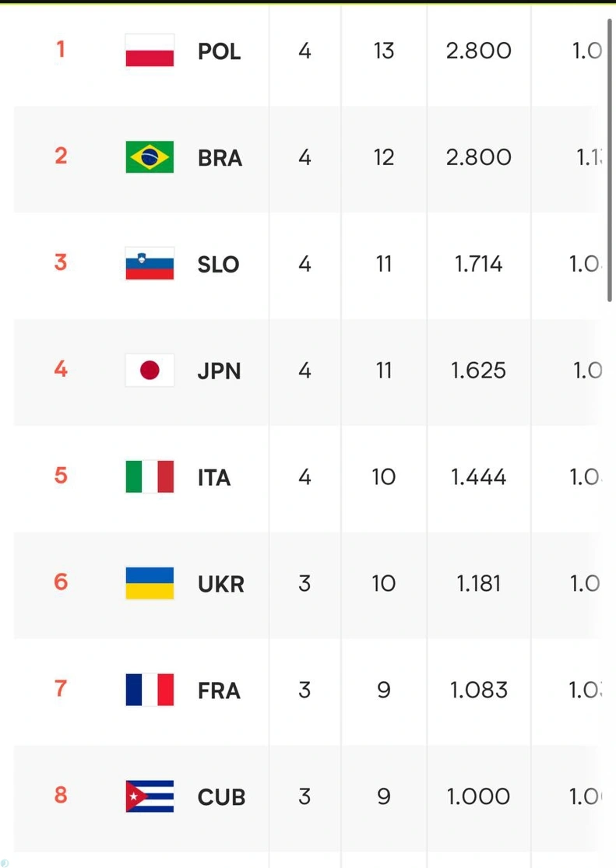Click the Poland flag icon
The width and height of the screenshot is (616, 868).
150,51
